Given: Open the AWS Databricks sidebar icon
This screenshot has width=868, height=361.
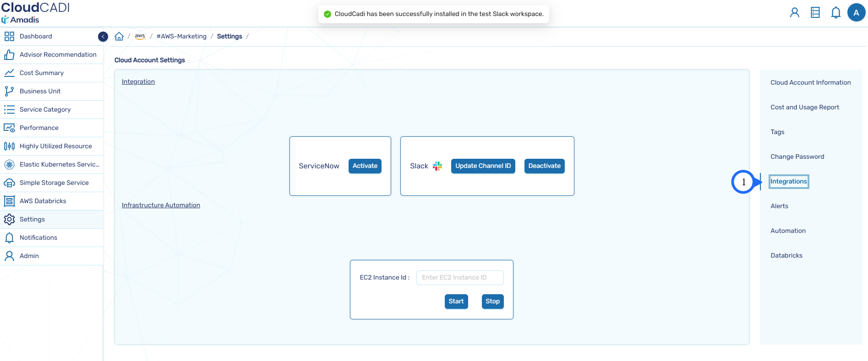Looking at the screenshot, I should pos(9,201).
